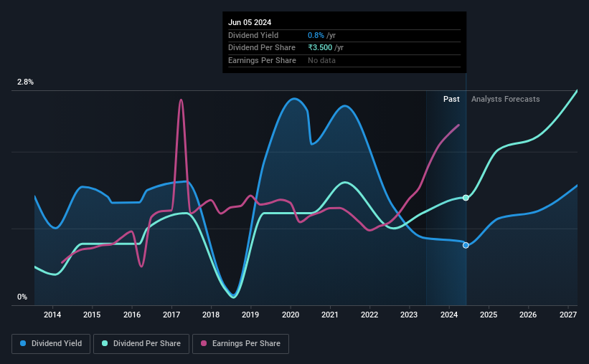Click the 2026 x-axis label

click(x=528, y=315)
